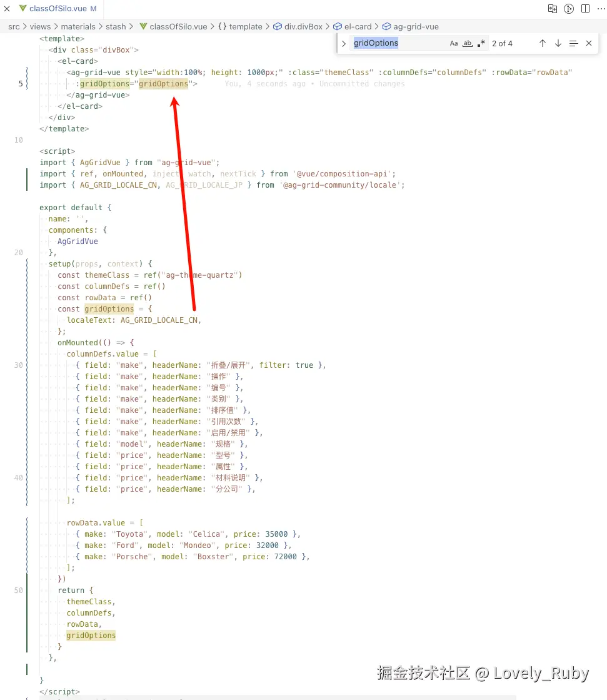
Task: Click line number 50 in the gutter
Action: [x=18, y=590]
